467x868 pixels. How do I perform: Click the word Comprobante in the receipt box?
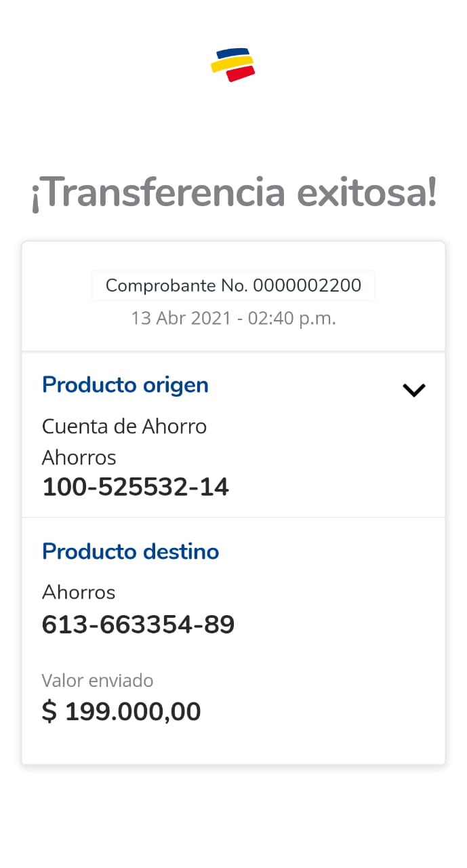tap(161, 285)
